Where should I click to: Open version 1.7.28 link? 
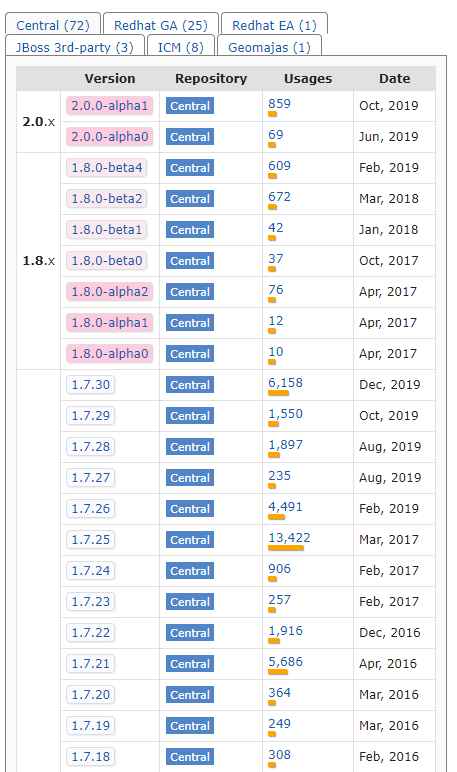click(x=91, y=447)
